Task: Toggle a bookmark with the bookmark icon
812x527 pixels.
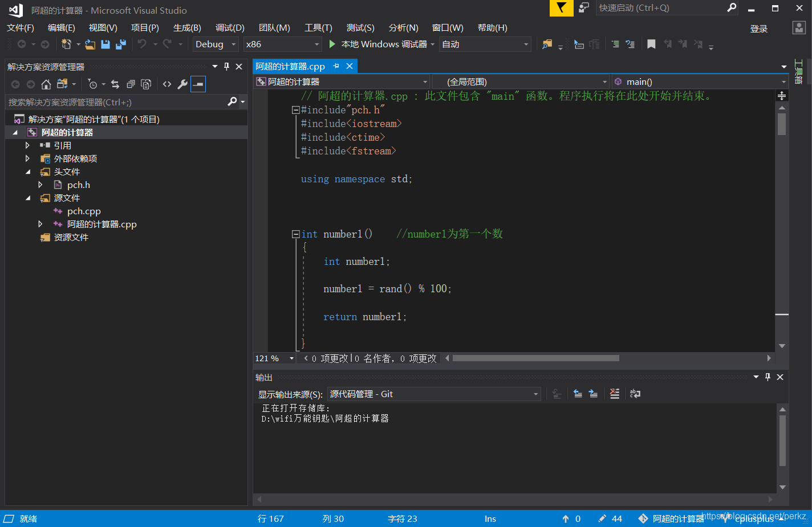Action: coord(651,44)
